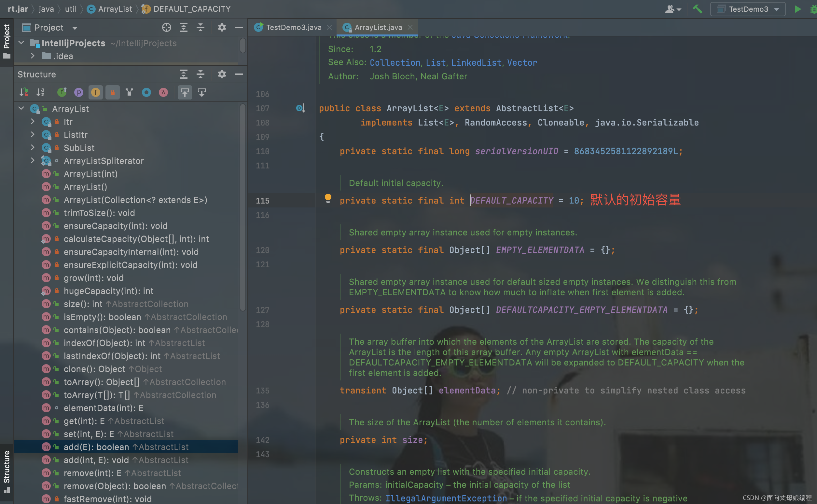Open TestDemo3 run configuration dropdown
This screenshot has height=504, width=817.
[x=748, y=9]
